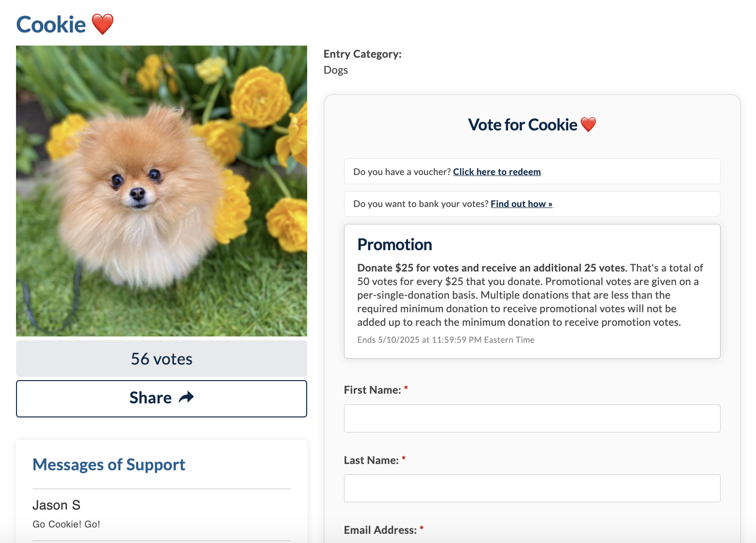Screen dimensions: 756x543
Task: Click Cookie's Pomeranian photo
Action: [161, 191]
